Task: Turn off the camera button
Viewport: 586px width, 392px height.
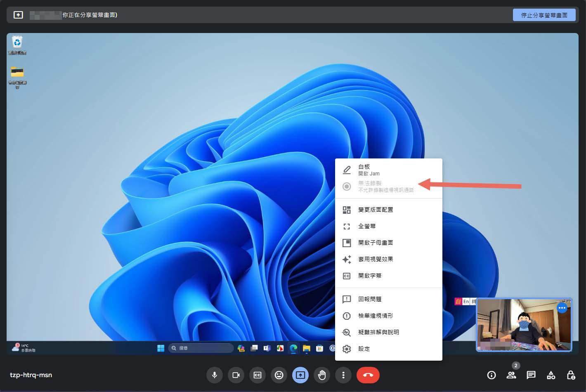Action: tap(236, 375)
